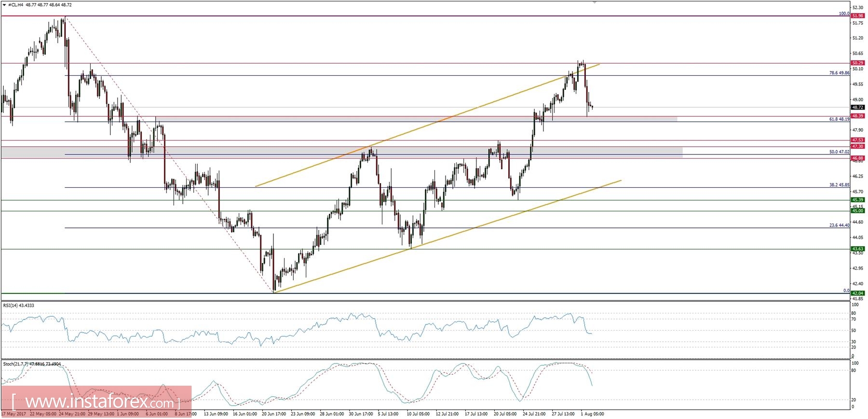The image size is (868, 419).
Task: Click the 44.05 price axis value
Action: tap(858, 237)
